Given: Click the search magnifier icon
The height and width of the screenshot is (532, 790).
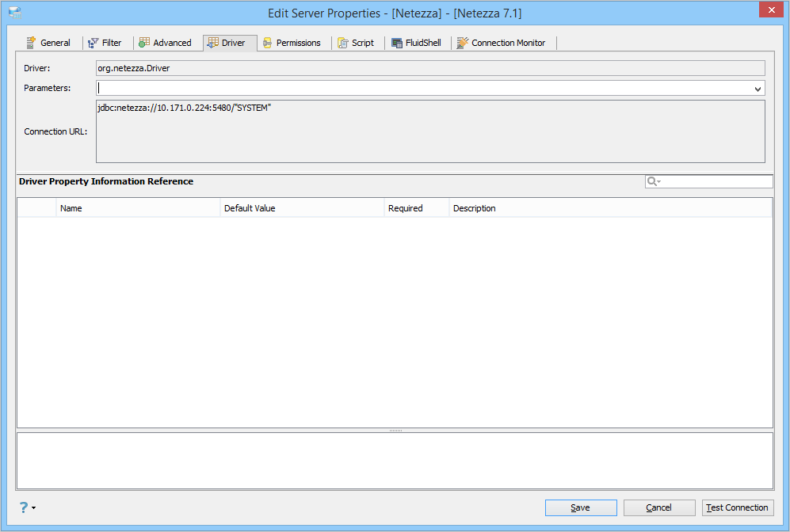Looking at the screenshot, I should coord(651,181).
